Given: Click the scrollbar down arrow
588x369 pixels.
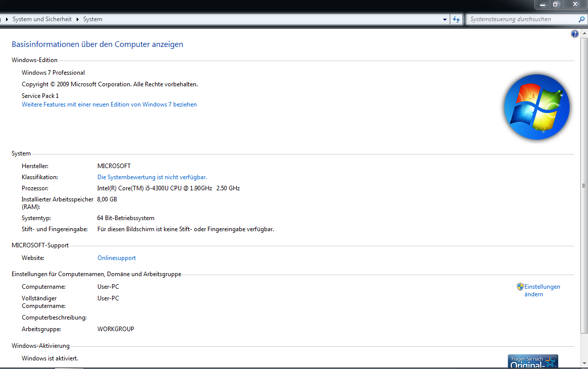Looking at the screenshot, I should pyautogui.click(x=584, y=364).
